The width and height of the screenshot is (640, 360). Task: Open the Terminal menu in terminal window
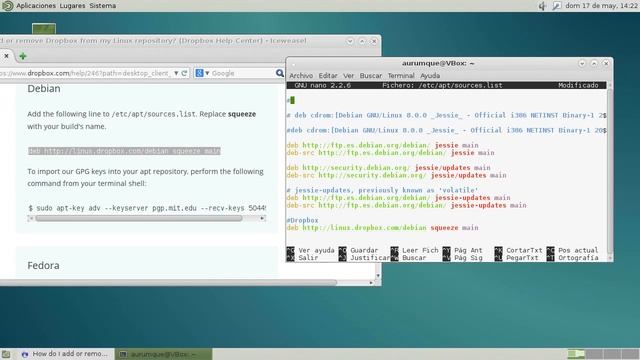point(401,76)
